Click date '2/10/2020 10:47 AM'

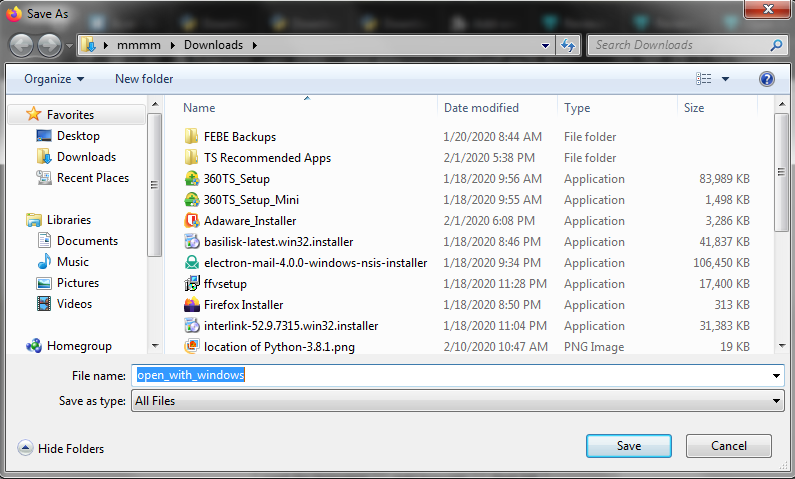pos(495,347)
